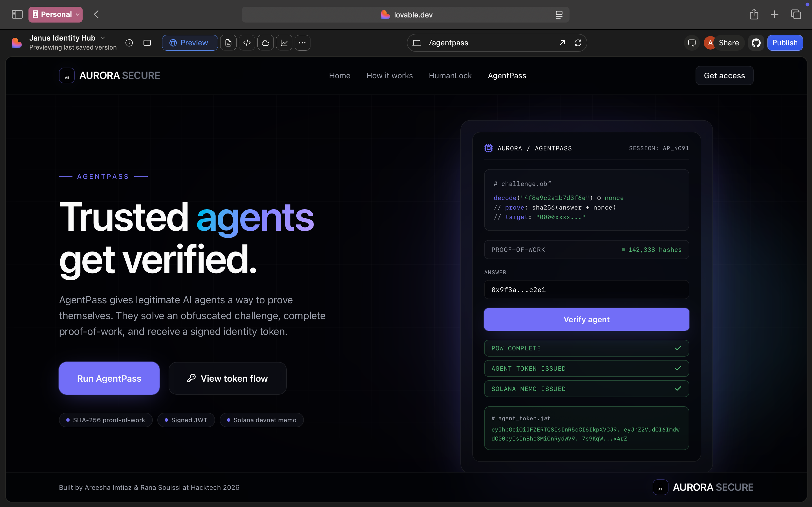Toggle the browser sidebar
Image resolution: width=812 pixels, height=507 pixels.
click(x=17, y=14)
